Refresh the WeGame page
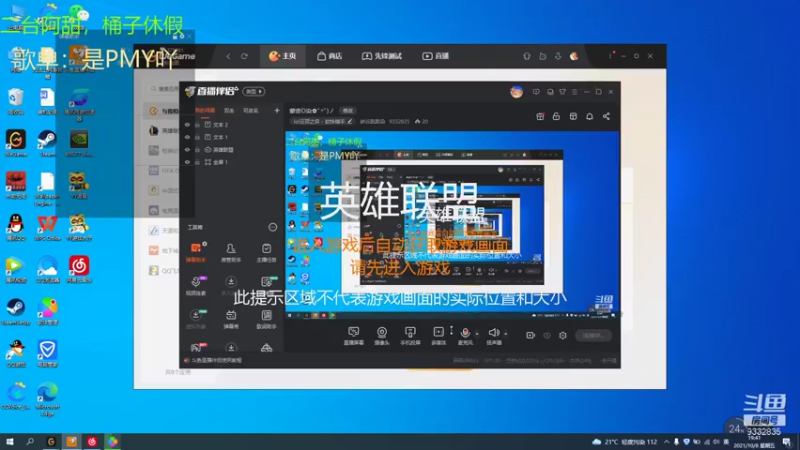Image resolution: width=800 pixels, height=450 pixels. pos(244,56)
